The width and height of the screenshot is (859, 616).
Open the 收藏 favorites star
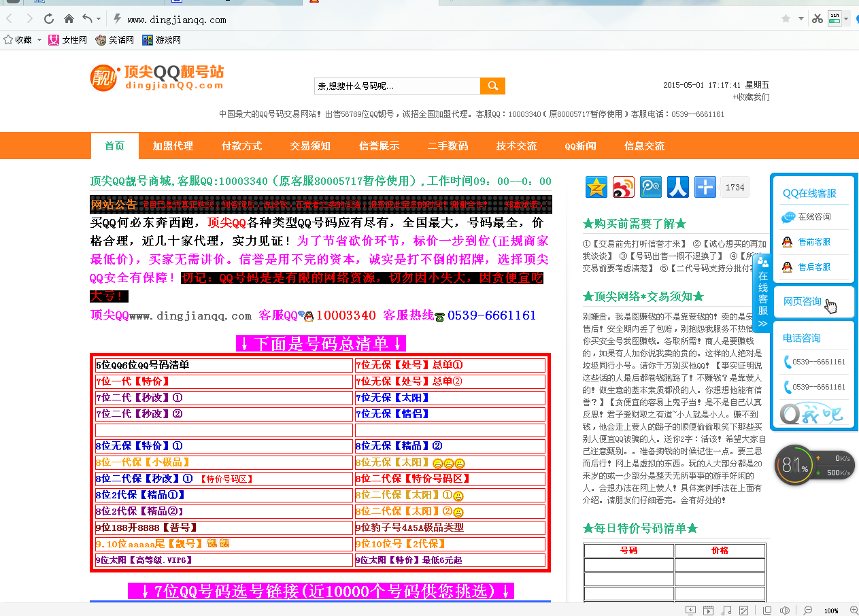8,40
